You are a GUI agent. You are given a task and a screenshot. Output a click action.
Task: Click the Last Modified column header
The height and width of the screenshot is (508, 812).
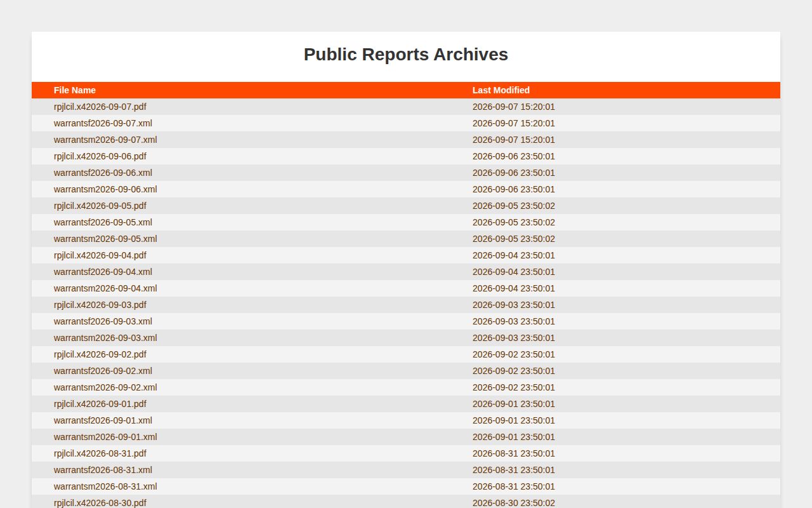pos(501,90)
